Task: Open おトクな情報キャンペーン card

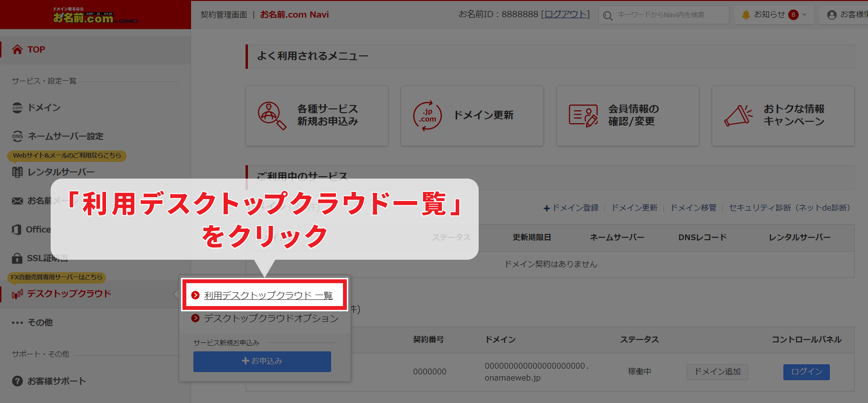Action: 783,116
